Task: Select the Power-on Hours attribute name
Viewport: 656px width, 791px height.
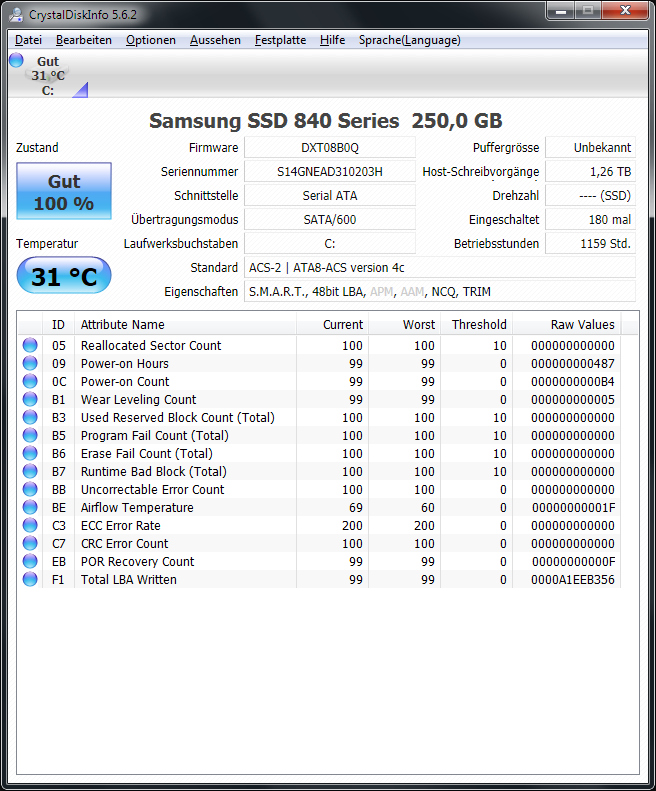Action: point(125,363)
